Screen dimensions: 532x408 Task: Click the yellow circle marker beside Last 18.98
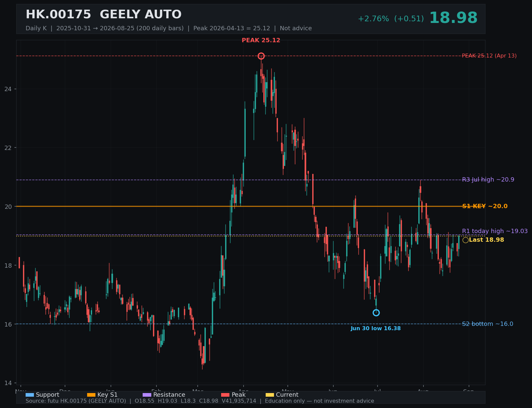coord(465,240)
